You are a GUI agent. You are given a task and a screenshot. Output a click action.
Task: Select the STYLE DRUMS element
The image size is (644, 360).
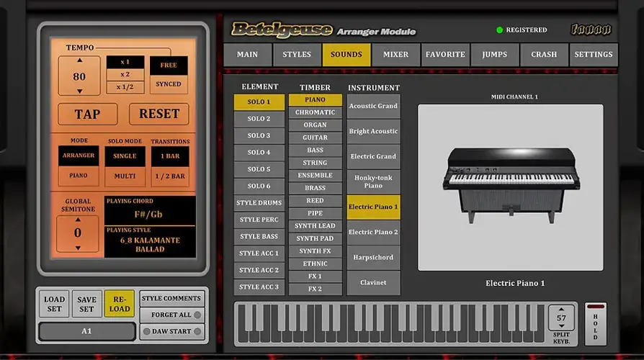pyautogui.click(x=259, y=203)
